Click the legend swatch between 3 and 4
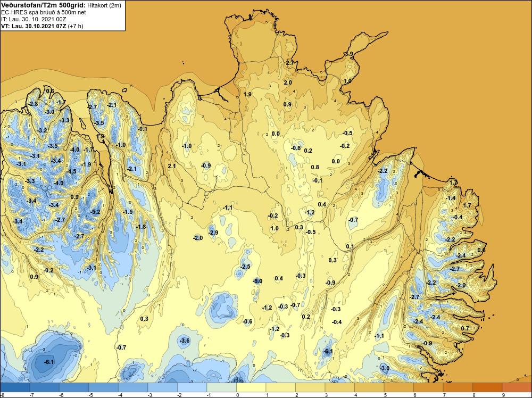This screenshot has height=398, width=532. pos(339,387)
